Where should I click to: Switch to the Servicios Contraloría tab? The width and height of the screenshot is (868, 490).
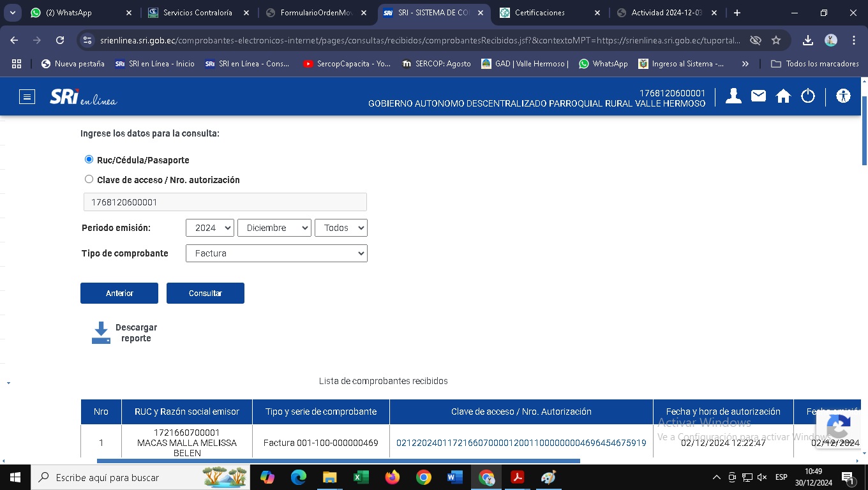[197, 13]
